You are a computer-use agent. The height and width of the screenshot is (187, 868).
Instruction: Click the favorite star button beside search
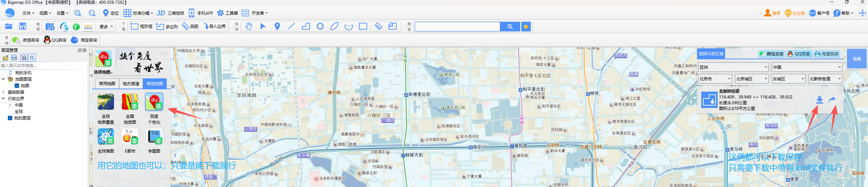coord(526,27)
